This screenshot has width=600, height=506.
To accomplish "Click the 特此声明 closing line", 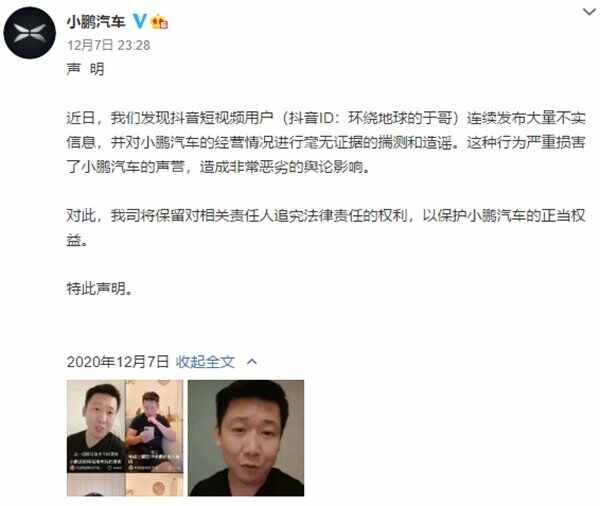I will pyautogui.click(x=100, y=288).
